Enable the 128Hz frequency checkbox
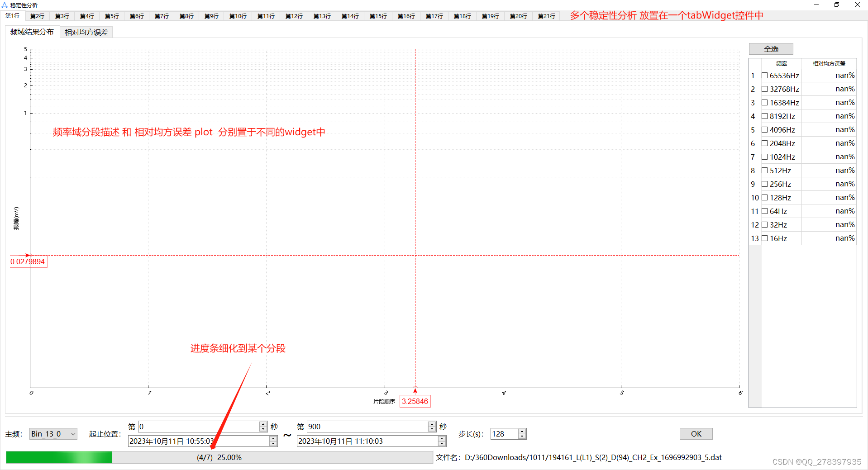This screenshot has width=868, height=470. [765, 198]
